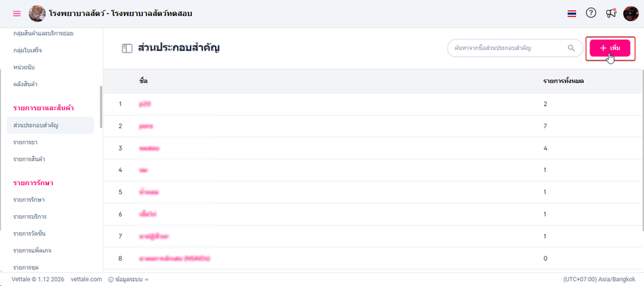Click the search magnifier icon
644x286 pixels.
click(571, 48)
